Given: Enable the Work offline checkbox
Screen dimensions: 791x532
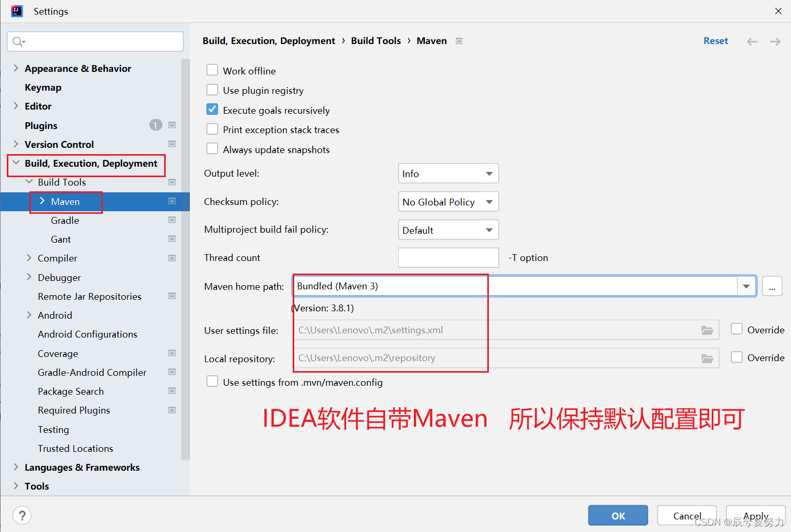Looking at the screenshot, I should (212, 70).
